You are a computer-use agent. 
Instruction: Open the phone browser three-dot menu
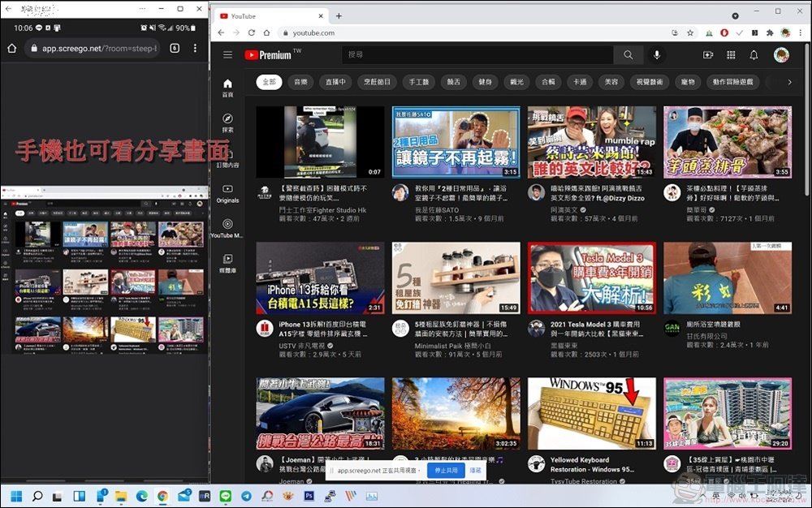195,48
